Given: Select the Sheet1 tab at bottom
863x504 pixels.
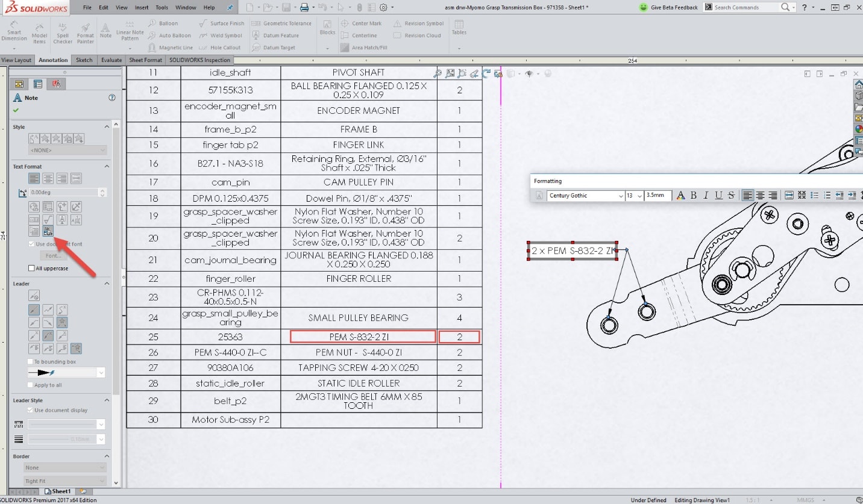Looking at the screenshot, I should pyautogui.click(x=58, y=491).
